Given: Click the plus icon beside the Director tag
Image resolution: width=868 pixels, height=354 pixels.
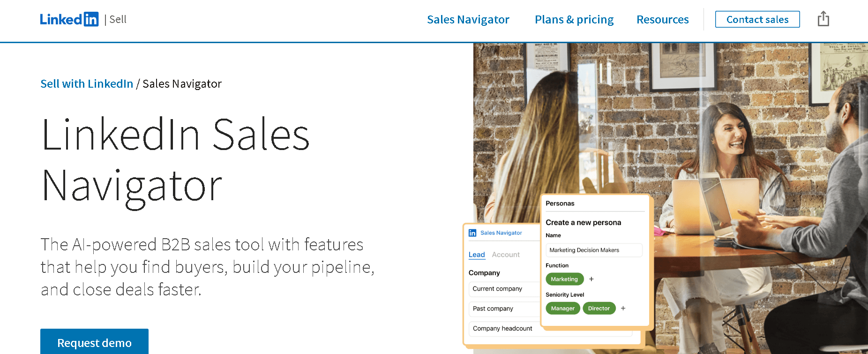Looking at the screenshot, I should (x=623, y=308).
